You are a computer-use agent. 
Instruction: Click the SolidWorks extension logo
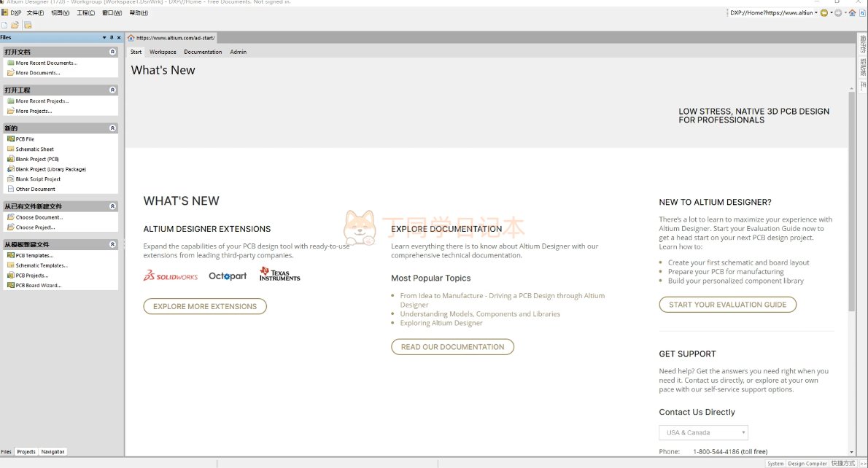tap(171, 276)
